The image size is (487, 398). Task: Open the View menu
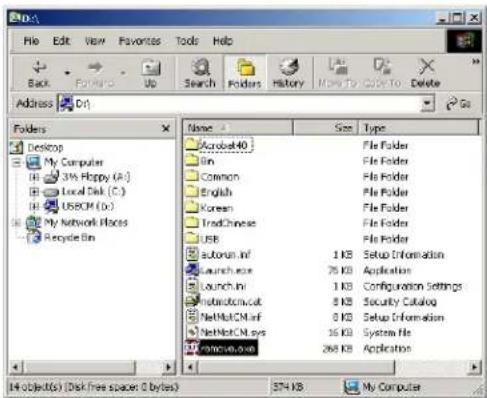pyautogui.click(x=95, y=41)
